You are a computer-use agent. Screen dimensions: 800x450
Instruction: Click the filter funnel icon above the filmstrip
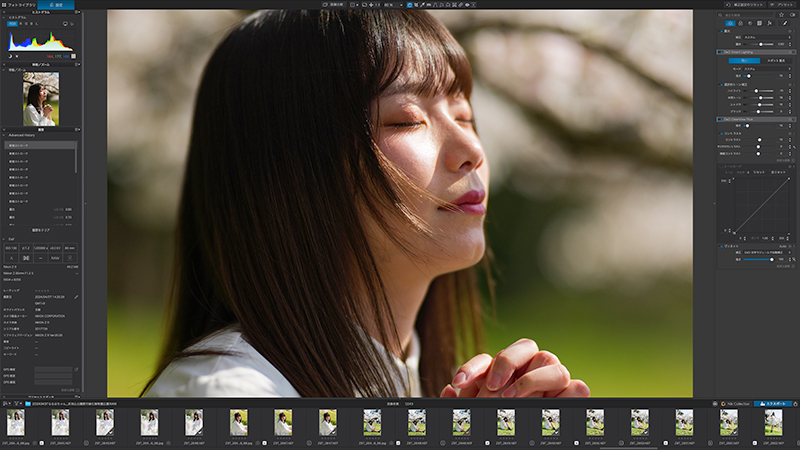tap(16, 404)
